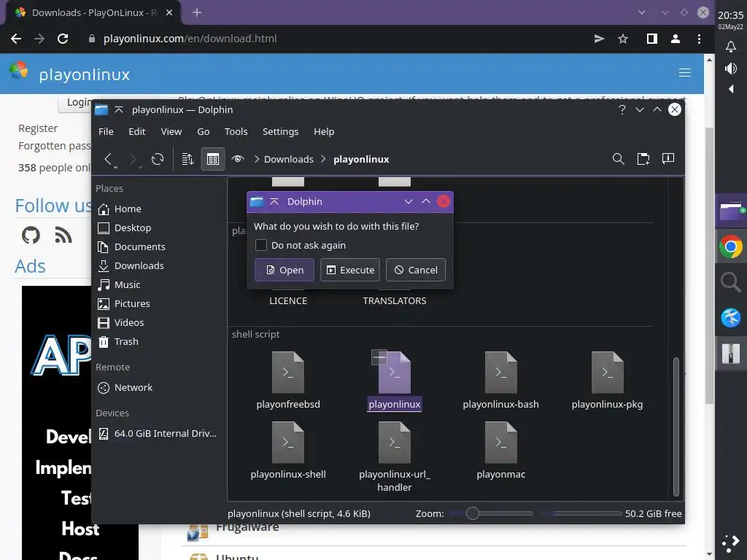Toggle the information panel icon
Image resolution: width=747 pixels, height=560 pixels.
[x=668, y=158]
